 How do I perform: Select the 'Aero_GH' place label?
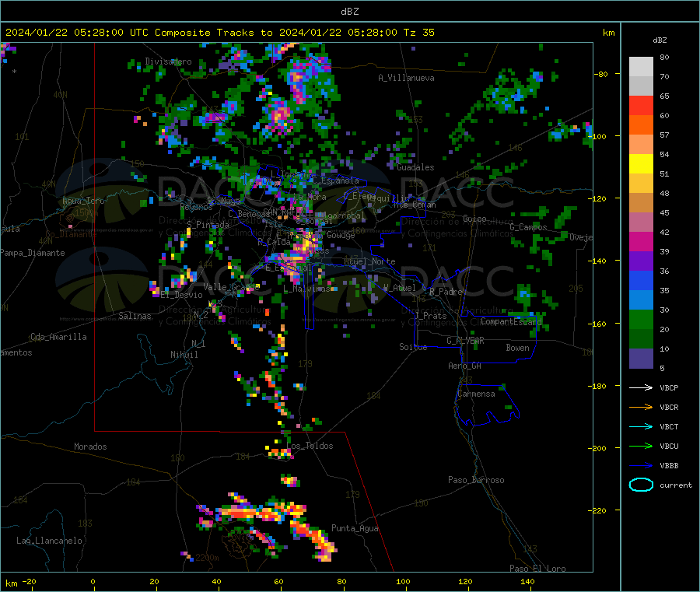click(464, 366)
